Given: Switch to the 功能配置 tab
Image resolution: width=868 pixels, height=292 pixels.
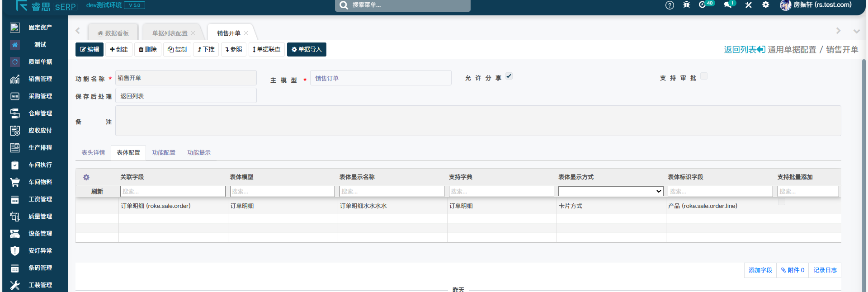Looking at the screenshot, I should coord(164,153).
